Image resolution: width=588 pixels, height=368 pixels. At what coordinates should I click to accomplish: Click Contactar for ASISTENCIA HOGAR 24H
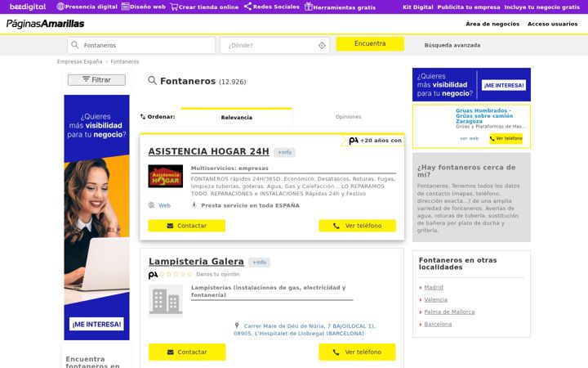(x=187, y=226)
